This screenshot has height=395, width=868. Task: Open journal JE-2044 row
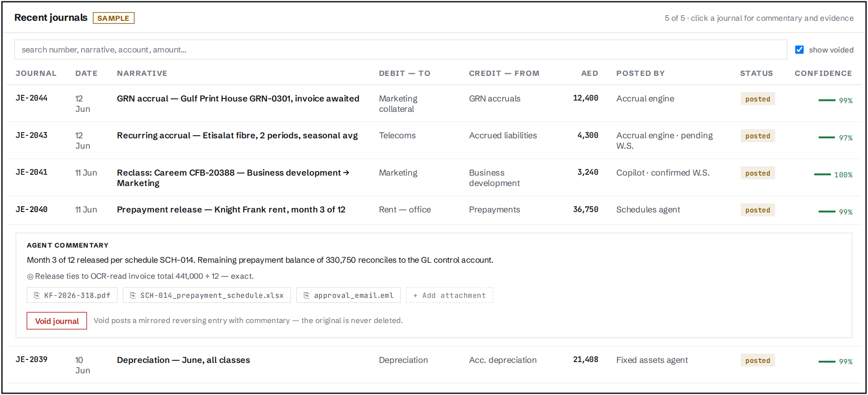coord(434,104)
